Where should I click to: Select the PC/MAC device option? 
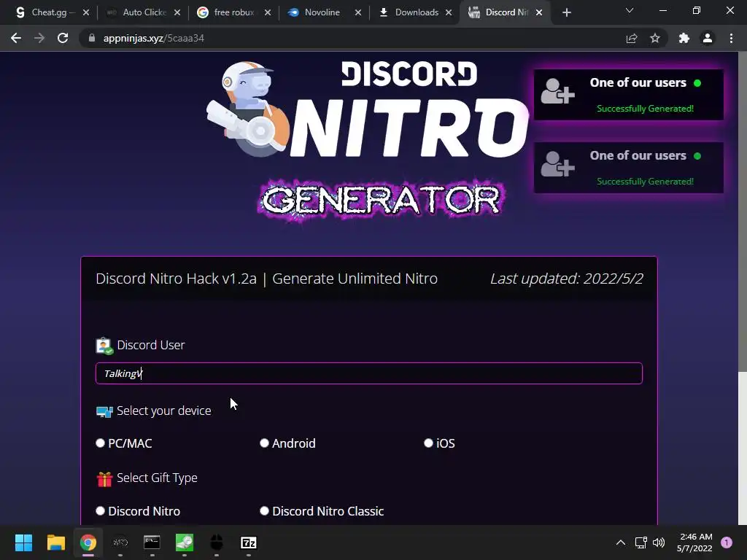(100, 443)
